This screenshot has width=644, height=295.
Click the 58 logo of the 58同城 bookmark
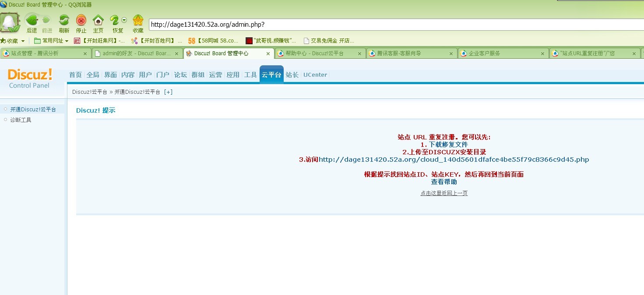tap(191, 41)
